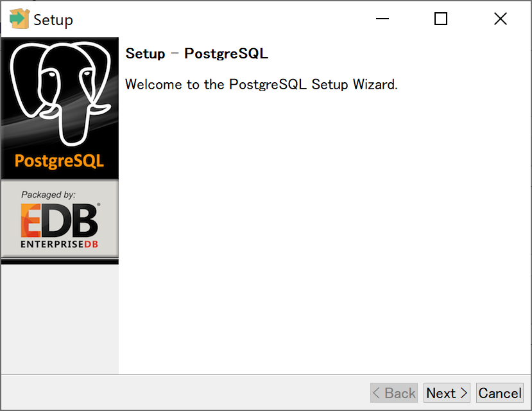Close the Setup window with the X
Image resolution: width=532 pixels, height=411 pixels.
coord(500,19)
